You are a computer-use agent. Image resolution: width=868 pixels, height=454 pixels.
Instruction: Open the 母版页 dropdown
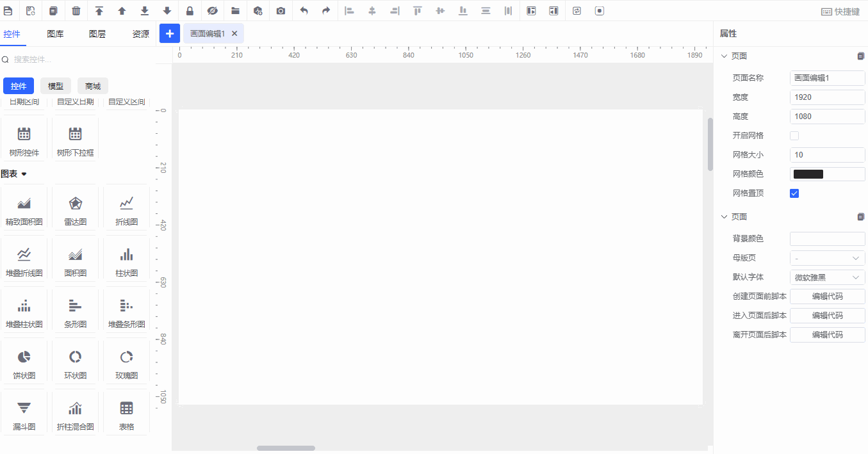coord(827,258)
